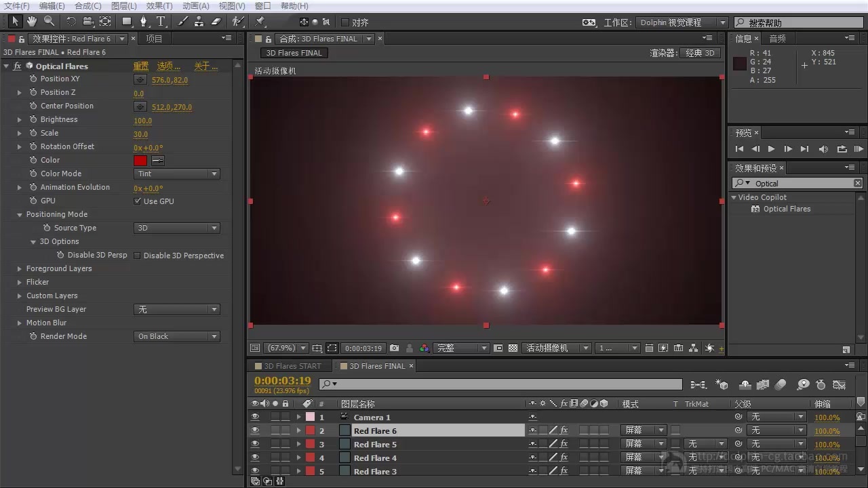868x488 pixels.
Task: Click the 选项 options link
Action: click(169, 66)
